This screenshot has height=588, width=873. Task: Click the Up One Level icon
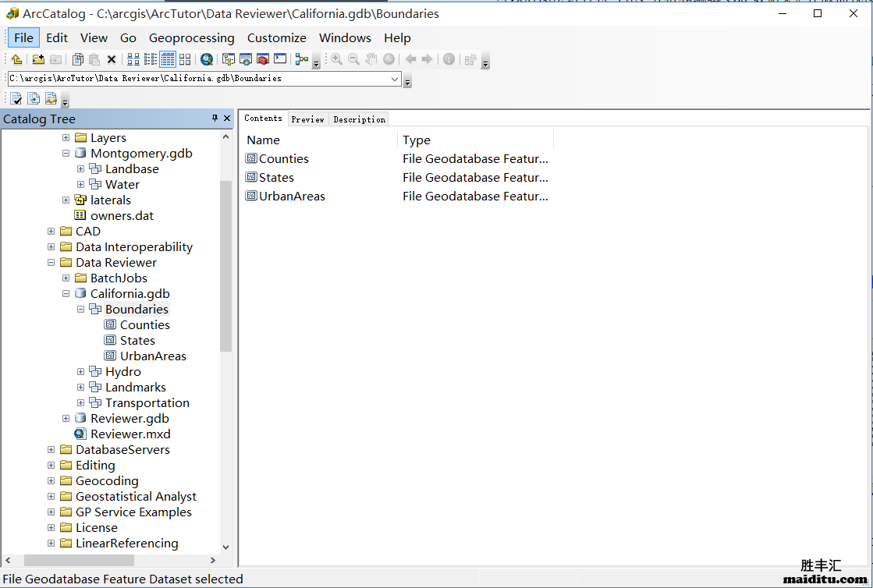tap(16, 59)
